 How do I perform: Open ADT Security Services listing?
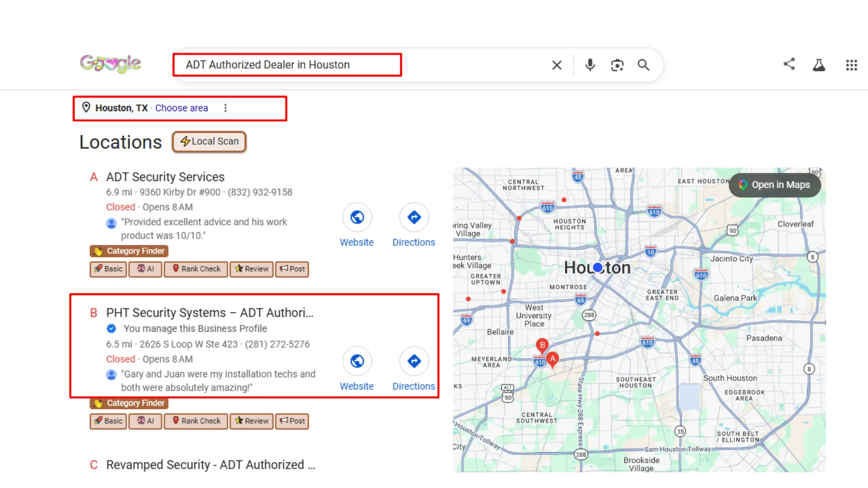(165, 177)
